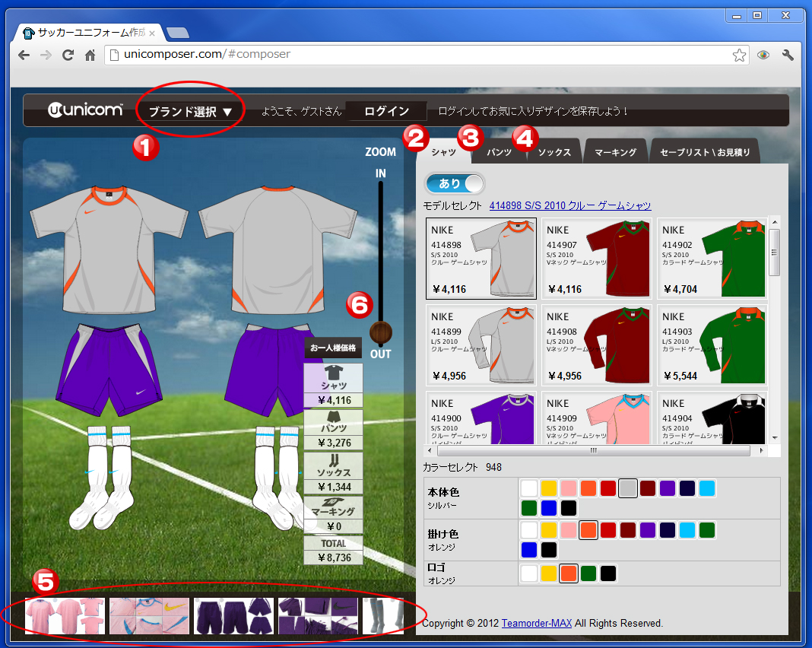Click the pants icon in price list
The width and height of the screenshot is (812, 648).
pos(334,417)
